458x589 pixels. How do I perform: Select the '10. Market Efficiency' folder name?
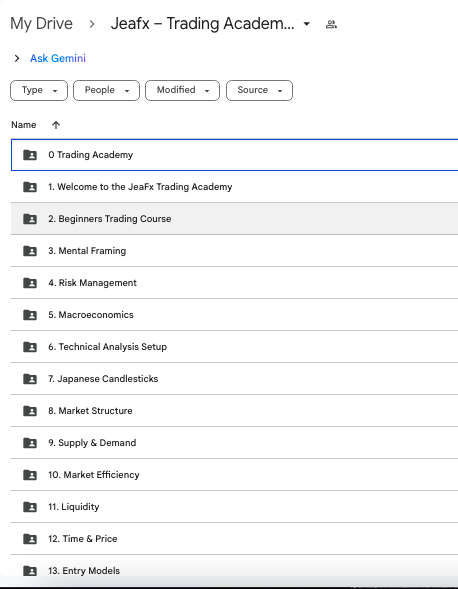[x=94, y=475]
